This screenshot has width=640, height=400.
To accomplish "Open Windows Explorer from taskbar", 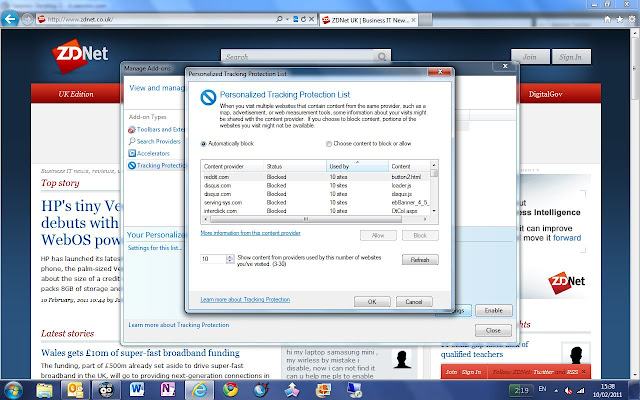I will click(x=44, y=390).
